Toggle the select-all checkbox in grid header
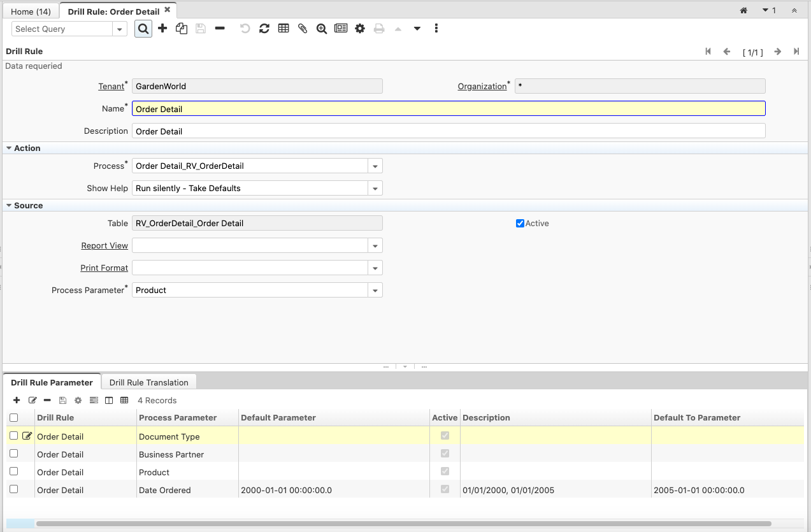This screenshot has height=532, width=811. click(x=13, y=418)
